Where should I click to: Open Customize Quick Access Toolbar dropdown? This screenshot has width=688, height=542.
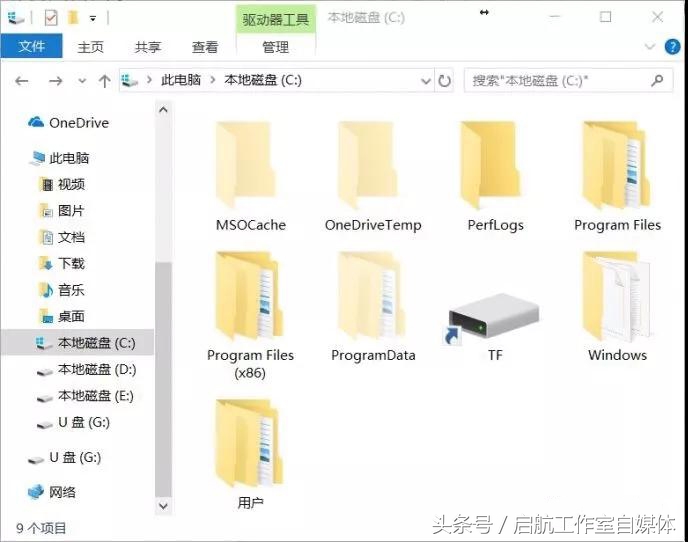click(x=93, y=18)
